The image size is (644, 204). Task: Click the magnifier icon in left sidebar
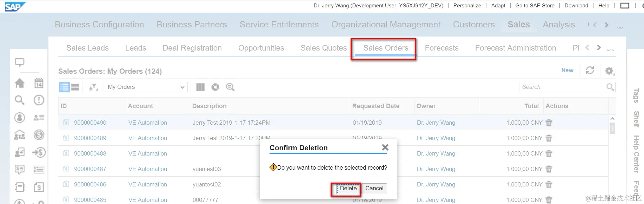click(20, 100)
